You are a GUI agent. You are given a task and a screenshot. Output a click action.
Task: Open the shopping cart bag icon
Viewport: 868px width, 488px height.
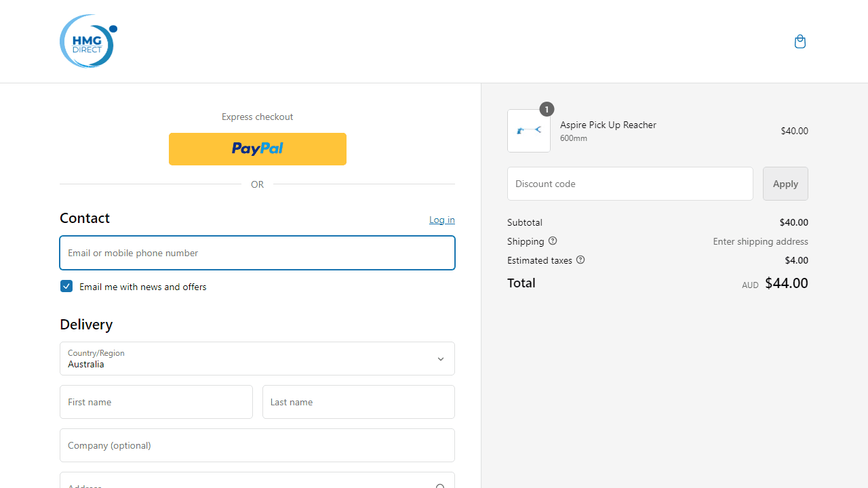click(x=800, y=41)
